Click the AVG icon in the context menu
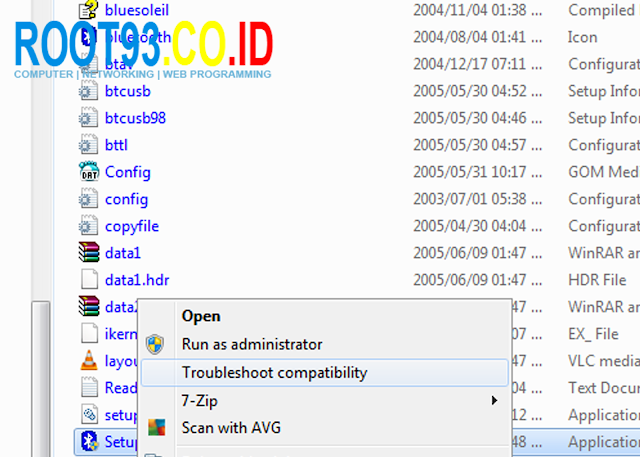640x457 pixels. click(156, 428)
